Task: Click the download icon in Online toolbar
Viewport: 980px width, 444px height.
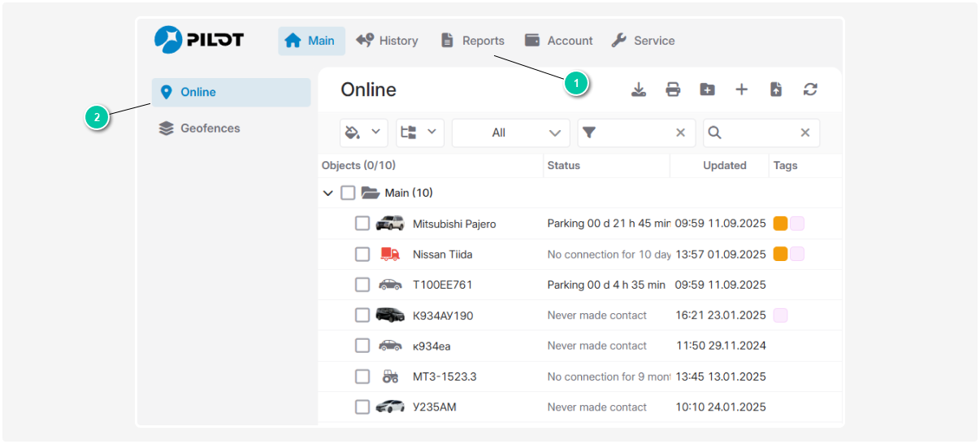Action: point(639,89)
